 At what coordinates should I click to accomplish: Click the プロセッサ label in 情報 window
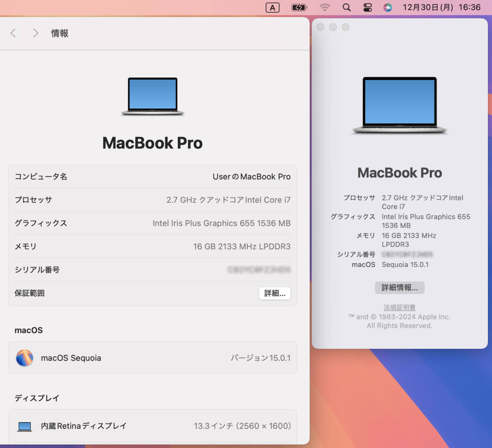[x=33, y=200]
